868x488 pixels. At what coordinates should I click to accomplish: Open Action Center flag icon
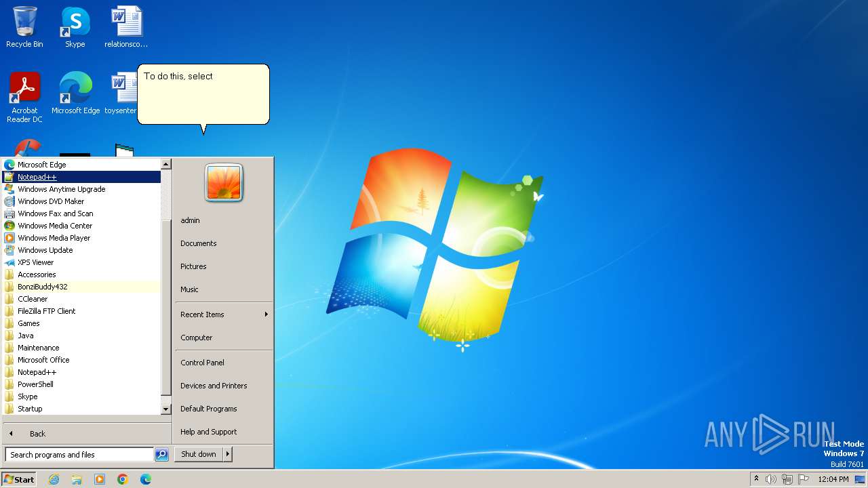click(804, 479)
